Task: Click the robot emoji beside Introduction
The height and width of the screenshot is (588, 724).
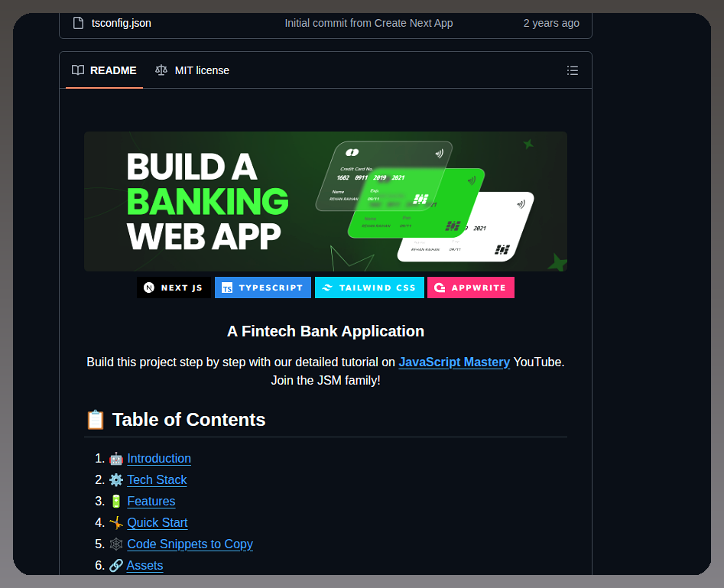Action: point(116,459)
